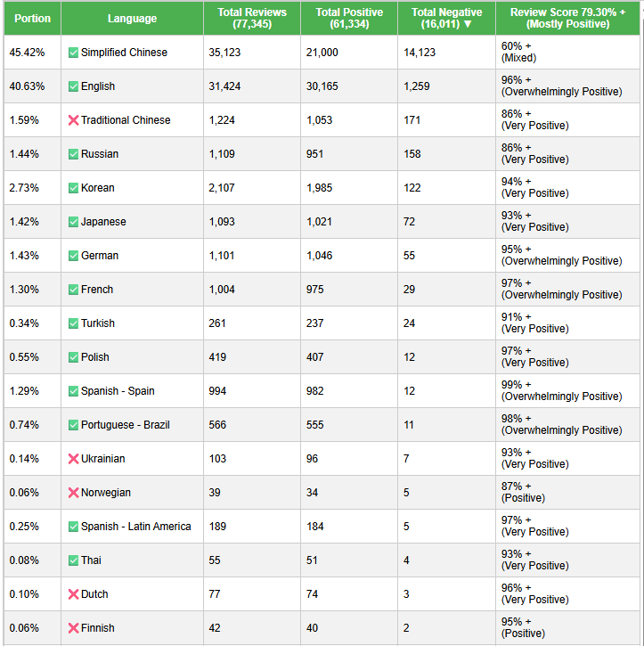Click the green checkmark beside Thai
644x646 pixels.
[73, 560]
